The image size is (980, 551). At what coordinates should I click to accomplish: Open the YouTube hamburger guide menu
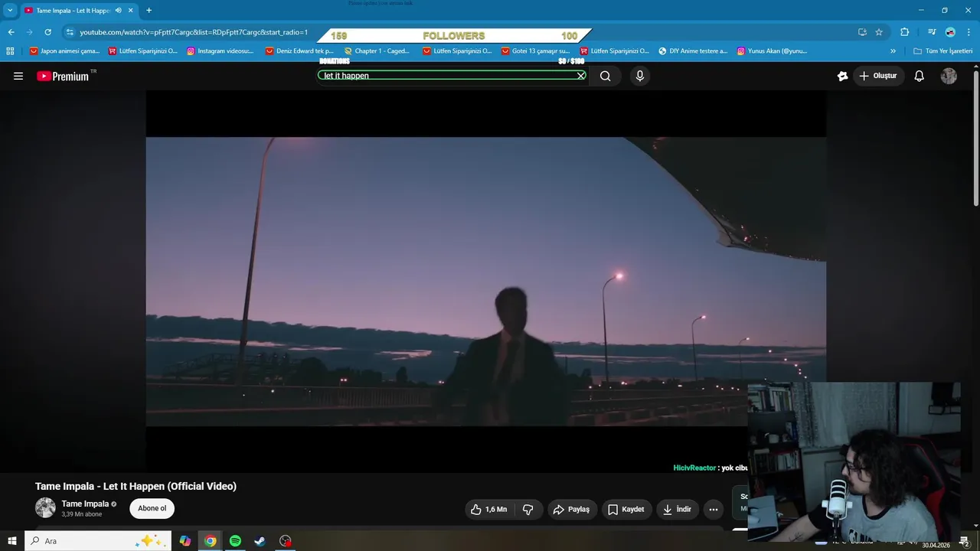pos(18,76)
